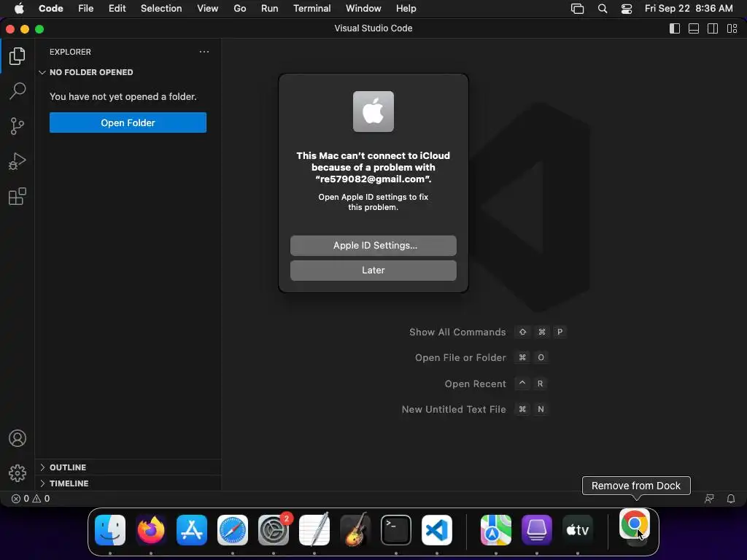Open System Settings from the Dock
Viewport: 747px width, 560px height.
tap(274, 529)
